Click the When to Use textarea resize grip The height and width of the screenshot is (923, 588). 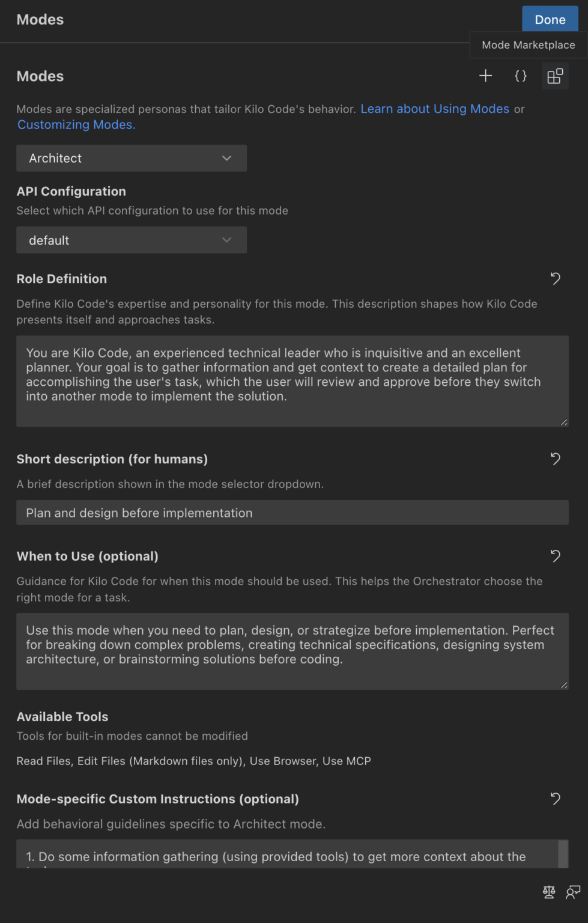563,684
